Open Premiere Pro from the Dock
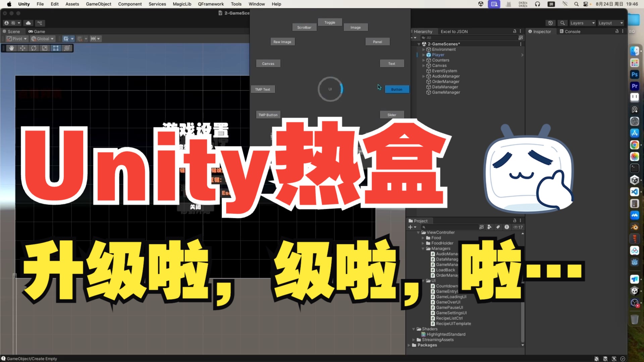Screen dimensions: 644x362 coord(634,86)
